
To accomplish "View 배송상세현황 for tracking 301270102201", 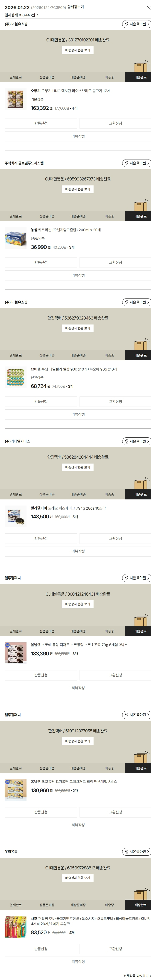I will tap(78, 50).
